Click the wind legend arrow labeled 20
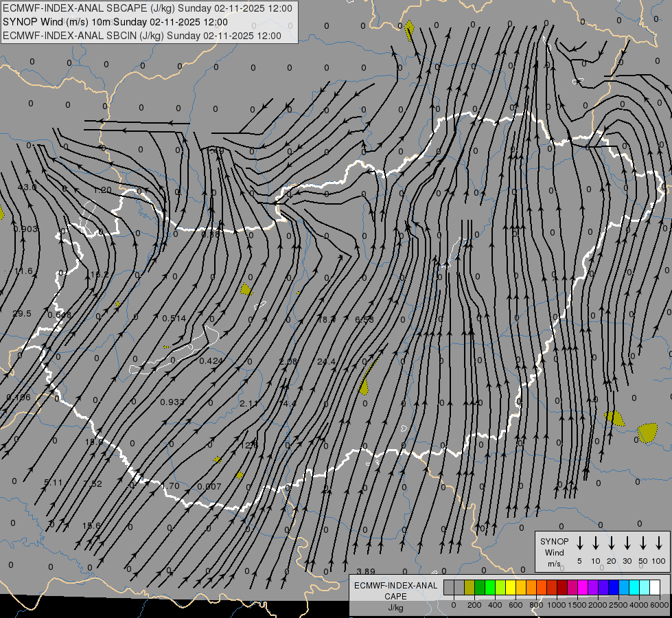672x618 pixels. pos(611,542)
